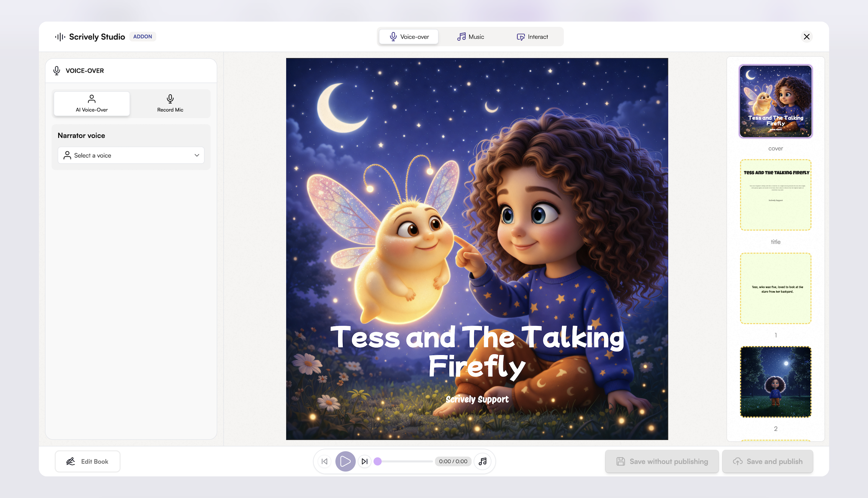
Task: Click Save without publishing button
Action: pos(662,461)
